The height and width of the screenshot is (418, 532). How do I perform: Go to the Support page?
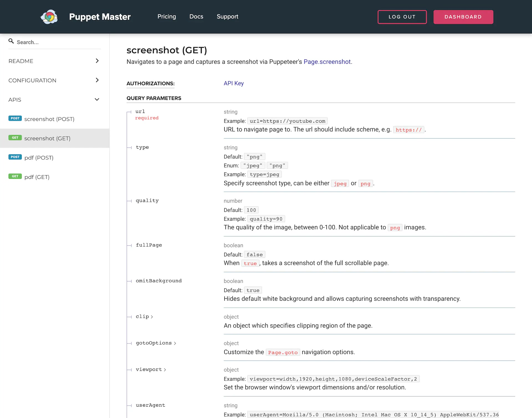point(227,17)
